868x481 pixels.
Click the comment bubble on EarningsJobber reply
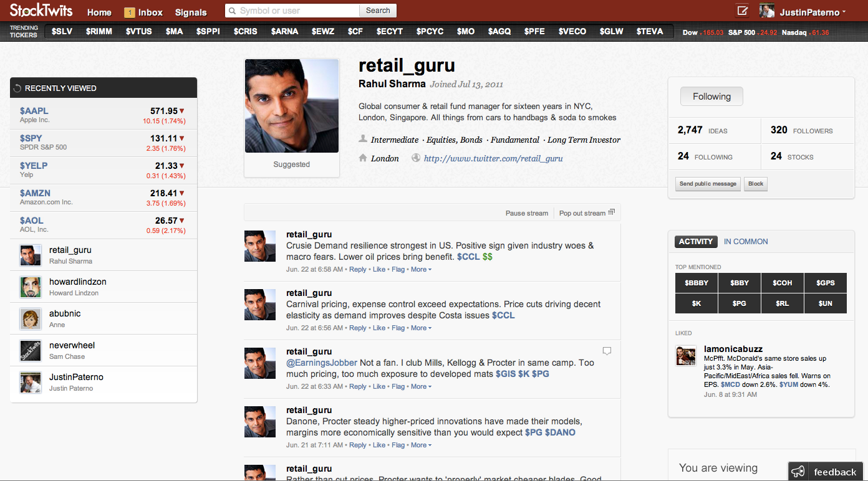(607, 351)
